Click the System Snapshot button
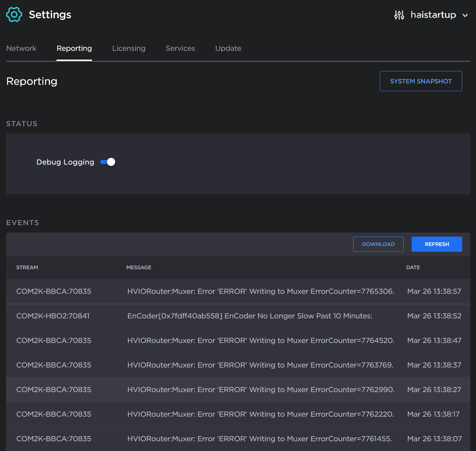Image resolution: width=476 pixels, height=451 pixels. pos(420,81)
